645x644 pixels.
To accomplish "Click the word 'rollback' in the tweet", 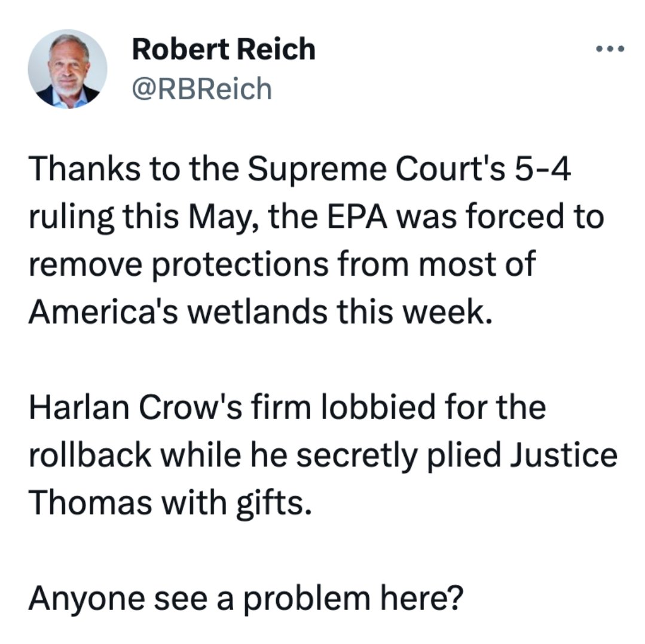I will pyautogui.click(x=90, y=454).
